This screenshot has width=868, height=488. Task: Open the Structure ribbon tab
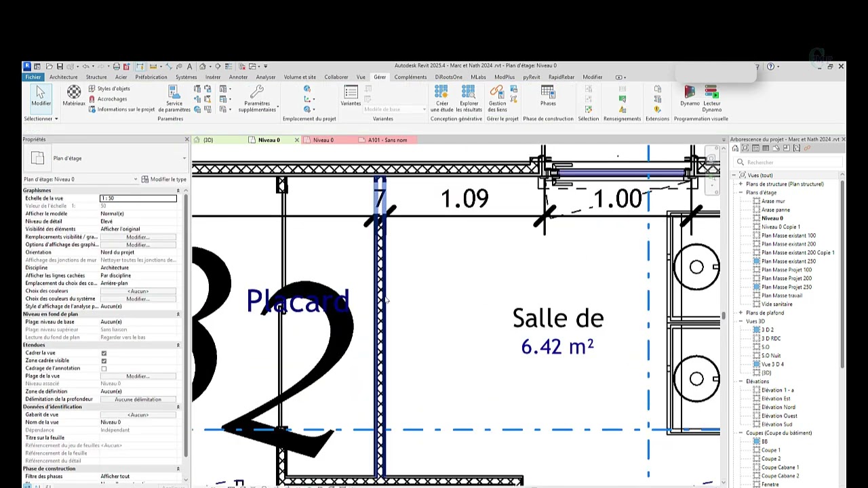(96, 77)
